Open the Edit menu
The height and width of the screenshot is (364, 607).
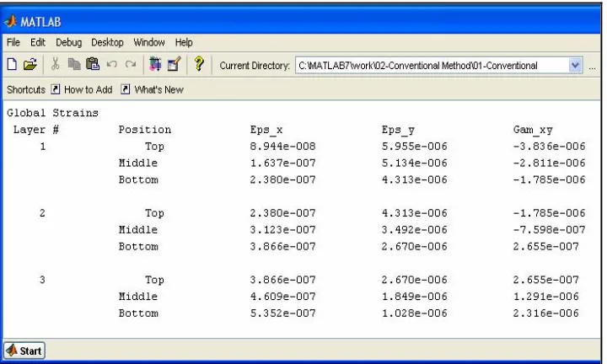38,42
